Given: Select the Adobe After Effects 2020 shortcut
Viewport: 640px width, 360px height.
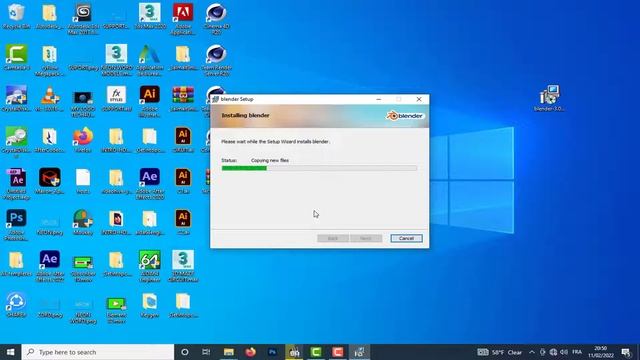Looking at the screenshot, I should click(150, 184).
